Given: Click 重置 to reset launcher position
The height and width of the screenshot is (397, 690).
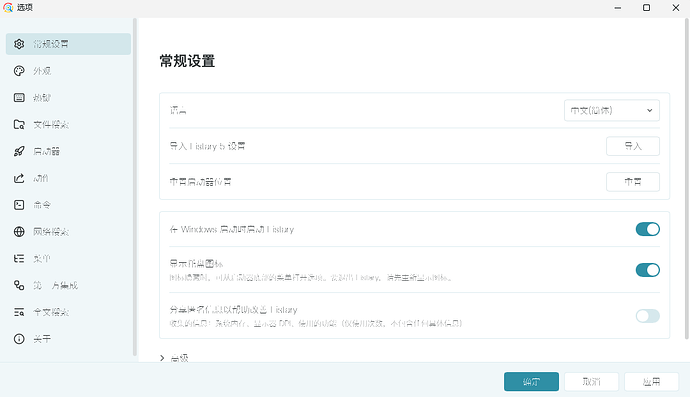Looking at the screenshot, I should pyautogui.click(x=633, y=182).
